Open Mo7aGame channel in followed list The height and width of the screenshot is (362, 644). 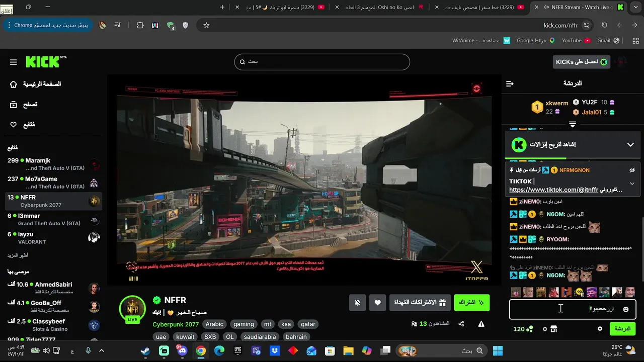tap(53, 183)
